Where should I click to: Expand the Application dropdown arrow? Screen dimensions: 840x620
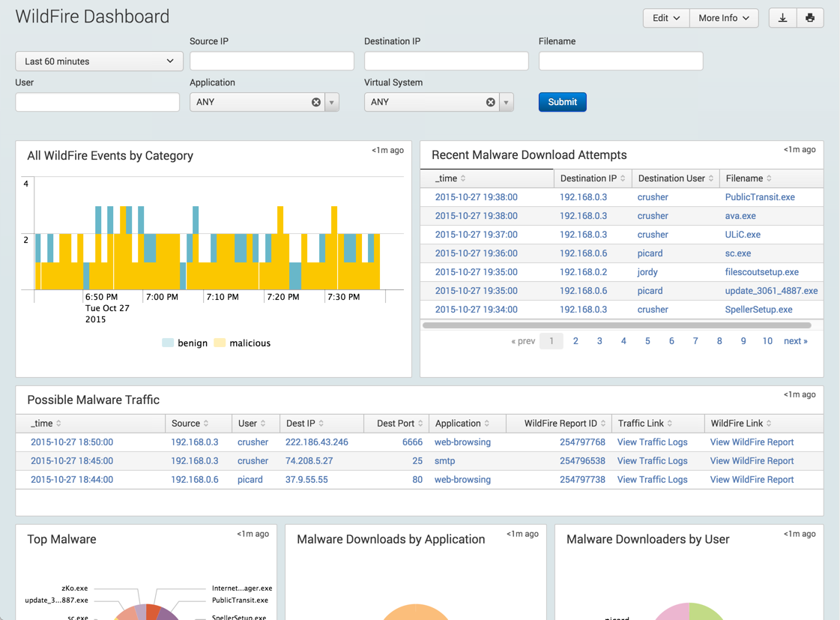pyautogui.click(x=332, y=102)
